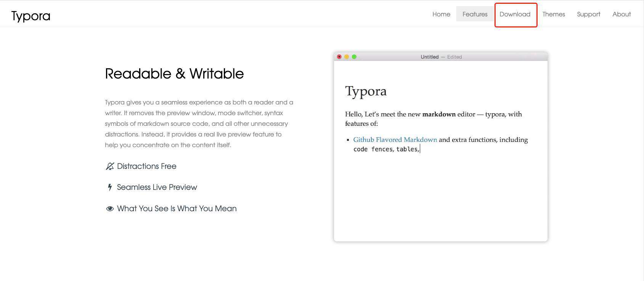Click the Distractions Free bell-off icon
This screenshot has width=644, height=281.
click(x=110, y=166)
